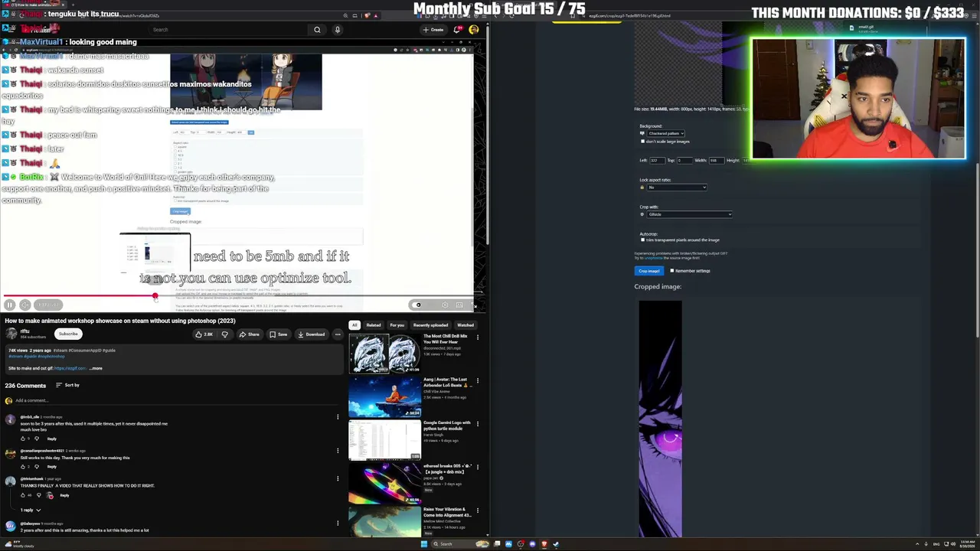Image resolution: width=980 pixels, height=551 pixels.
Task: Open YouTube account avatar menu
Action: [474, 30]
